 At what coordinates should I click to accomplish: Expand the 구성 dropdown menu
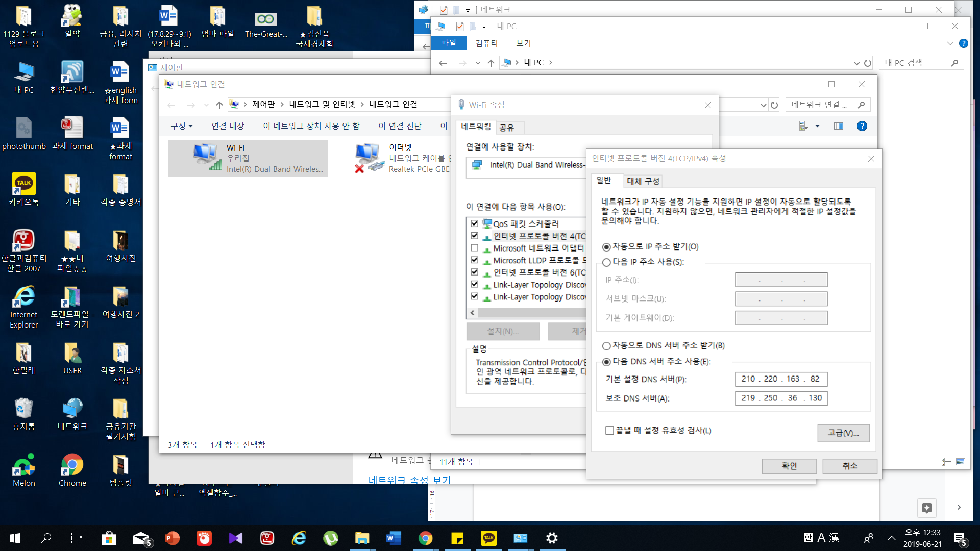pyautogui.click(x=182, y=126)
